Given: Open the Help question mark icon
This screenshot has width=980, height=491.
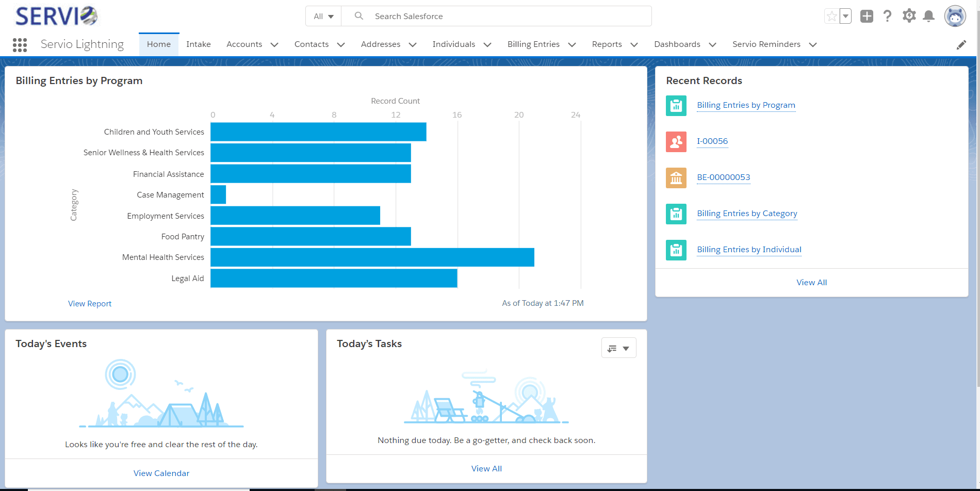Looking at the screenshot, I should [x=887, y=16].
